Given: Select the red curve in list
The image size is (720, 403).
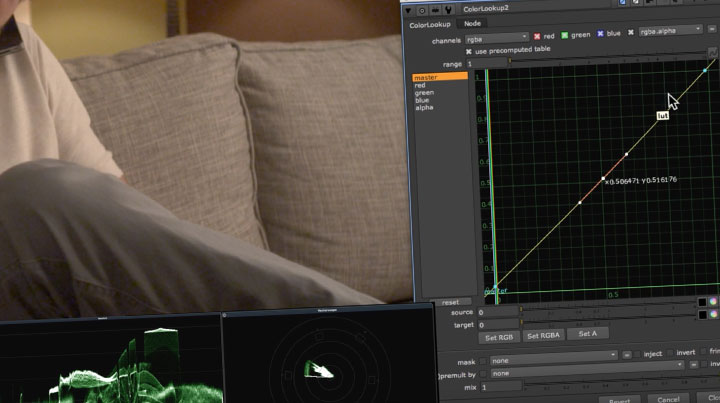Looking at the screenshot, I should (x=420, y=85).
